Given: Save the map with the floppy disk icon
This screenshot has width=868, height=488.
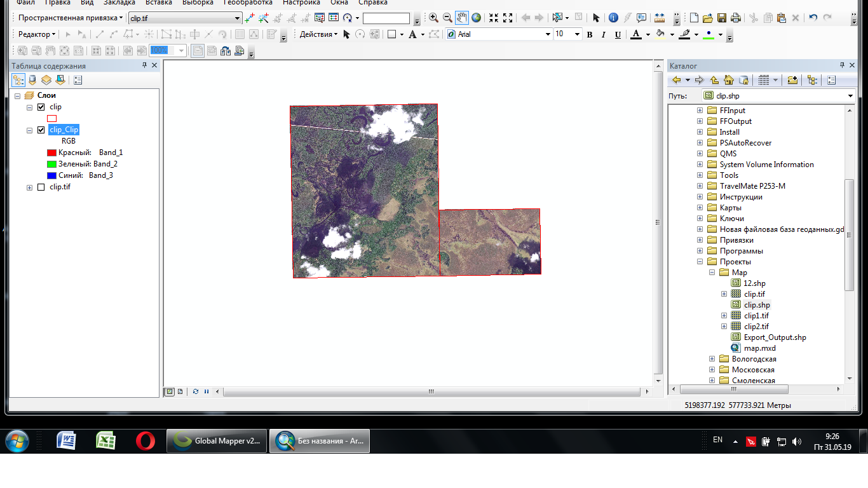Looking at the screenshot, I should pyautogui.click(x=722, y=18).
